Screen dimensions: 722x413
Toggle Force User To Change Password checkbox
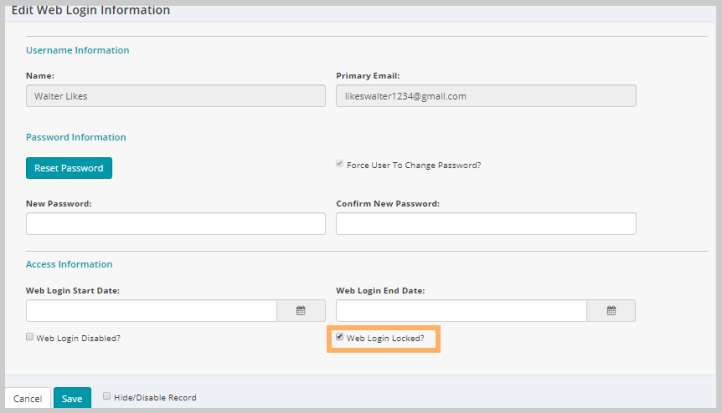point(340,164)
